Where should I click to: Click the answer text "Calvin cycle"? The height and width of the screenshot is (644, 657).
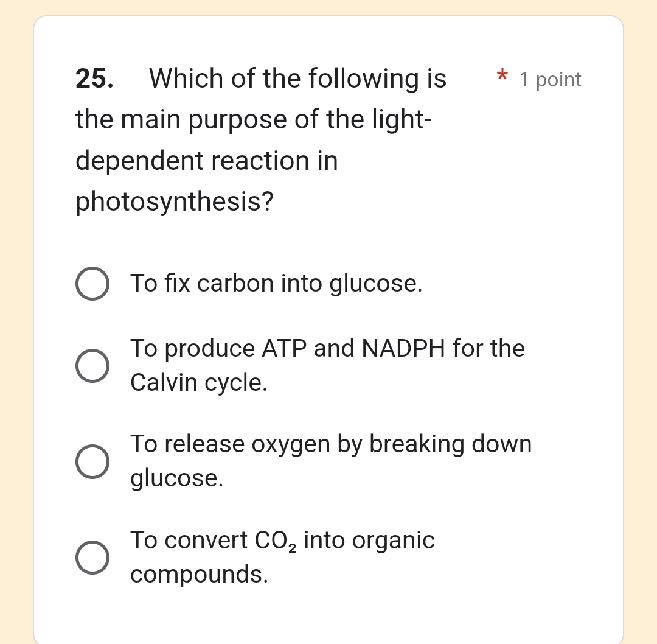186,382
